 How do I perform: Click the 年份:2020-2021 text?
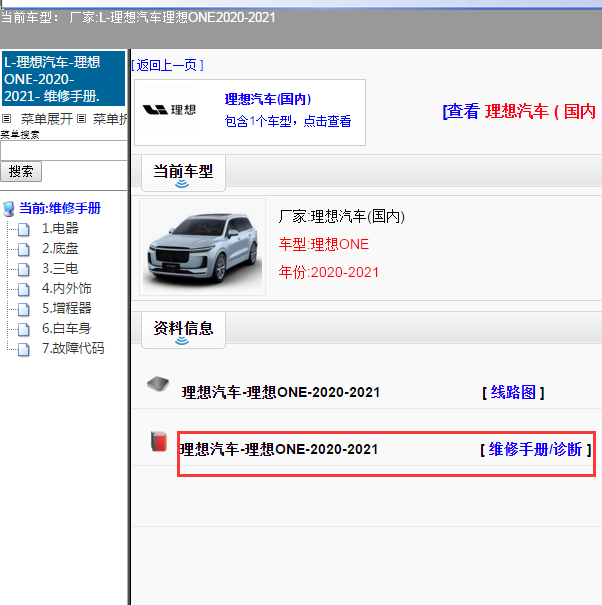pyautogui.click(x=329, y=272)
